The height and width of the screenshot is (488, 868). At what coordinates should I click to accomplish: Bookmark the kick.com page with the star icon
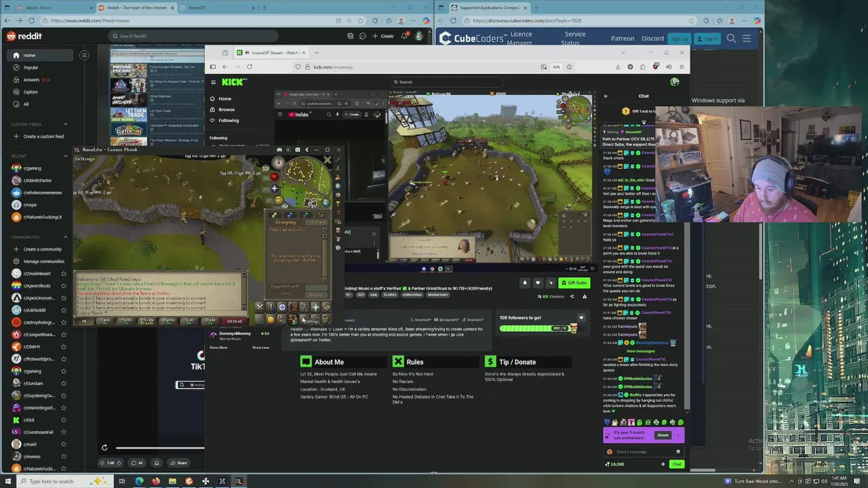[569, 66]
